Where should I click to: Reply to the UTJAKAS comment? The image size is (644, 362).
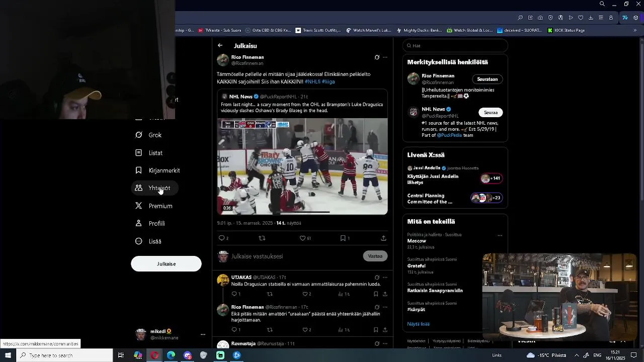click(x=235, y=294)
